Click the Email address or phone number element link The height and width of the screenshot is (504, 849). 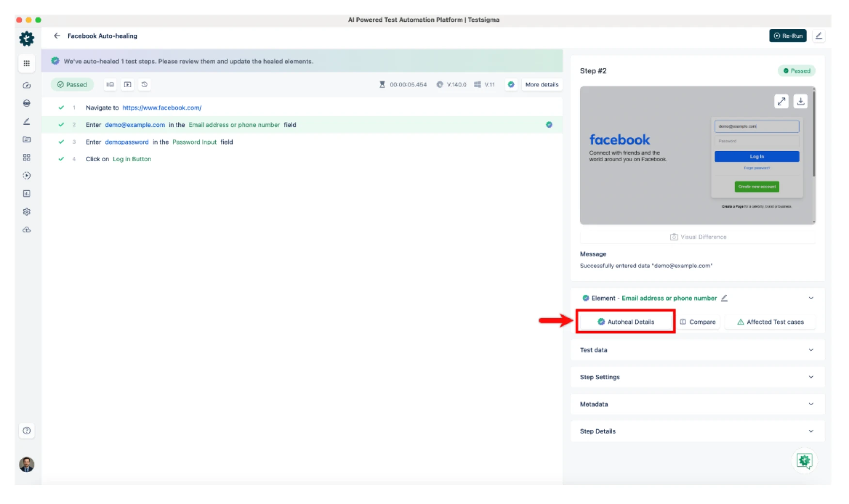coord(234,125)
